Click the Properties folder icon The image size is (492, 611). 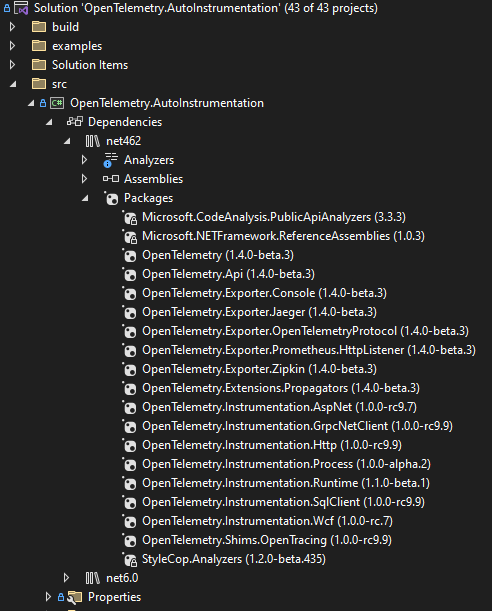(75, 597)
